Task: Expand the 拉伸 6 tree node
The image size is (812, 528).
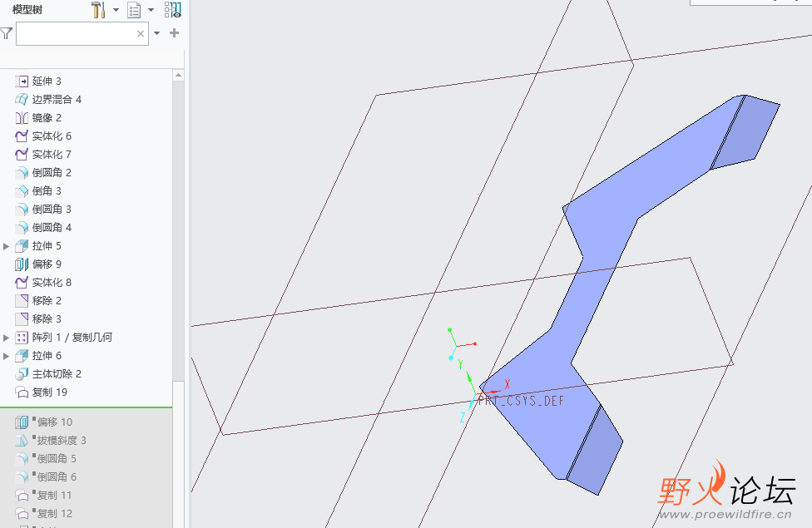Action: pyautogui.click(x=6, y=356)
